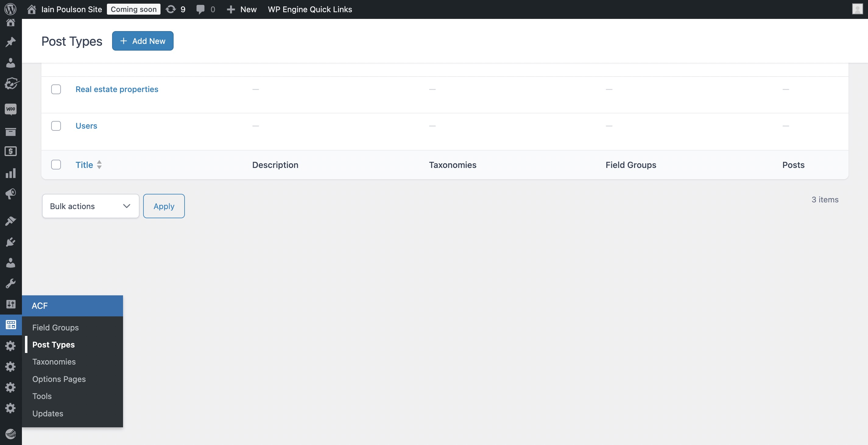Screen dimensions: 868x445
Task: Click the round leaf icon at sidebar bottom
Action: [x=11, y=434]
